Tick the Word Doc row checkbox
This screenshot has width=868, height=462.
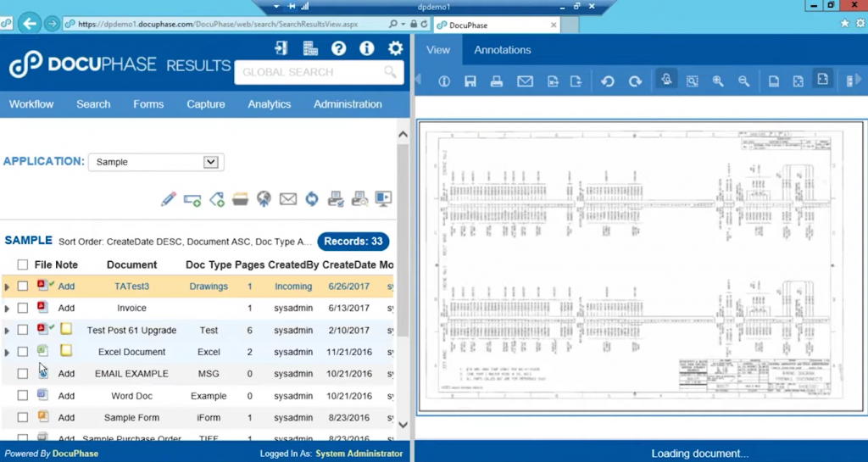pyautogui.click(x=23, y=396)
